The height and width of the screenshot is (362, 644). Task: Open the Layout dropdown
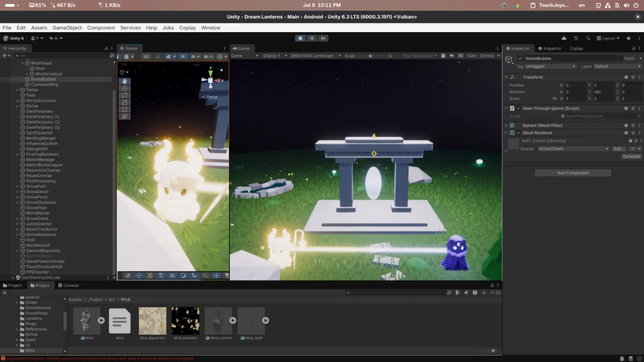(608, 38)
